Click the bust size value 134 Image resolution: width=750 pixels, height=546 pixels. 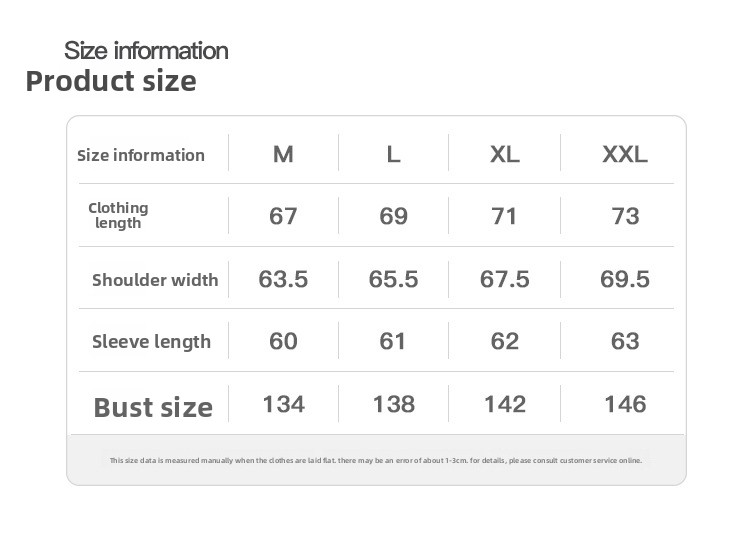(x=283, y=404)
